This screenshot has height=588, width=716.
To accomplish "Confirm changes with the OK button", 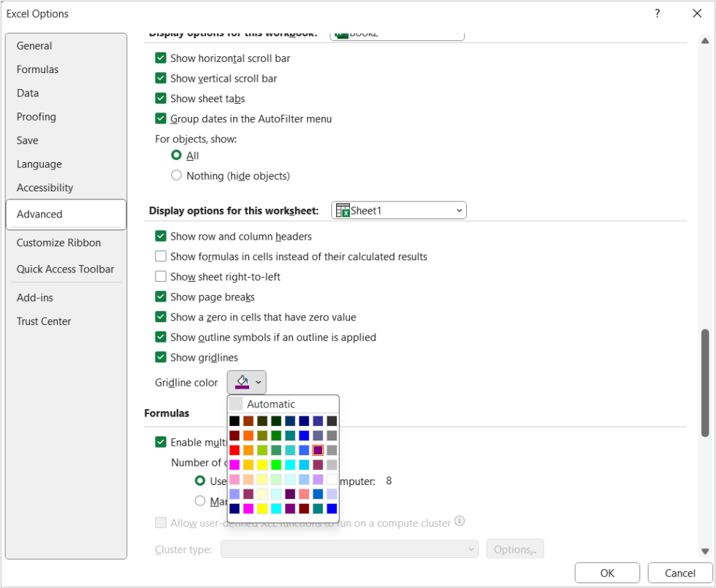I will 606,573.
